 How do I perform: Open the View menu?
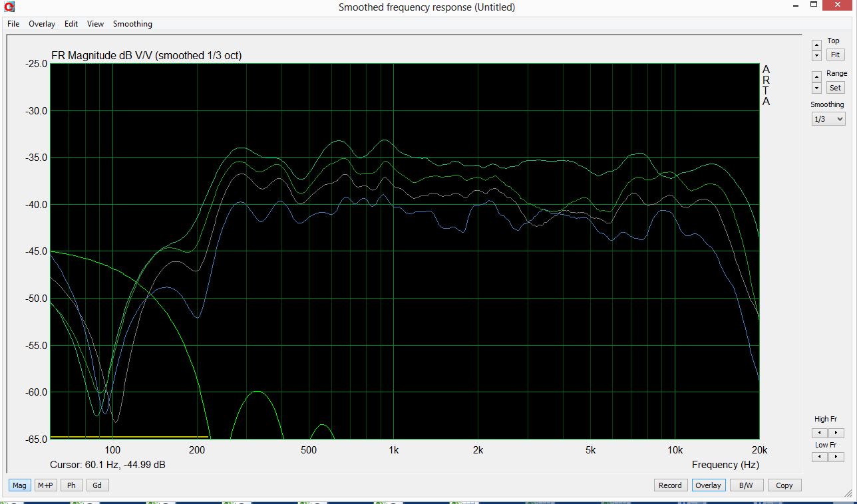click(x=95, y=24)
